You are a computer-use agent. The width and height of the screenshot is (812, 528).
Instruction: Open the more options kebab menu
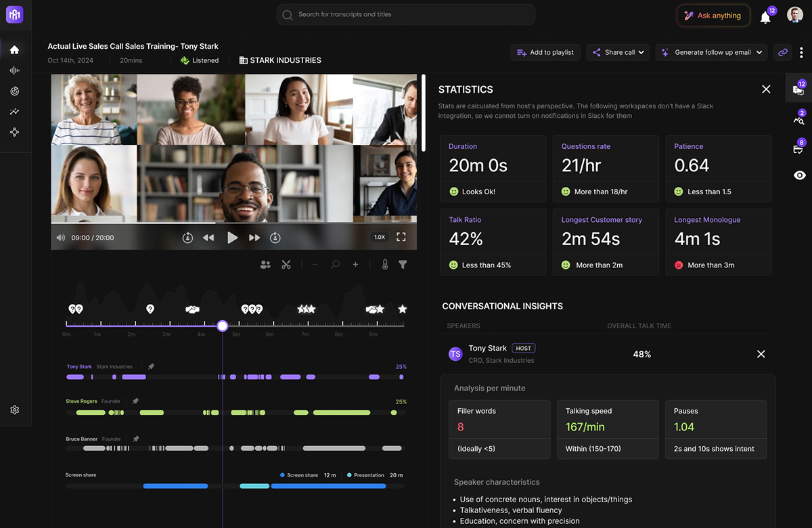[802, 52]
